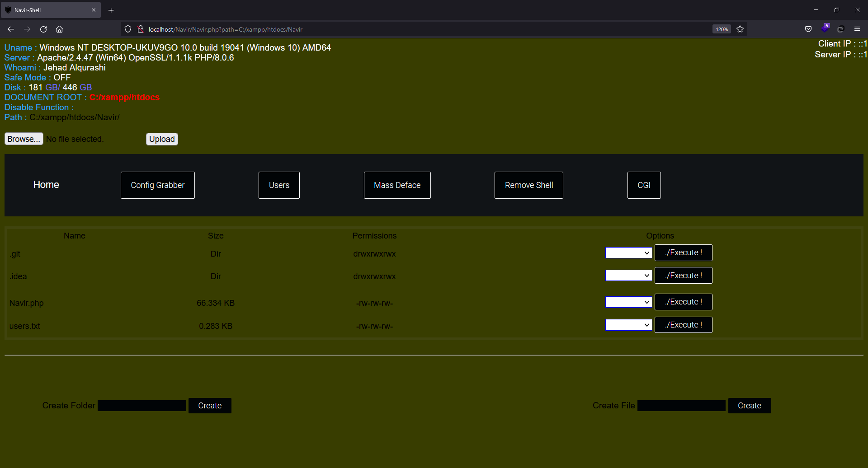868x468 pixels.
Task: Click the browser forward arrow
Action: click(x=27, y=29)
